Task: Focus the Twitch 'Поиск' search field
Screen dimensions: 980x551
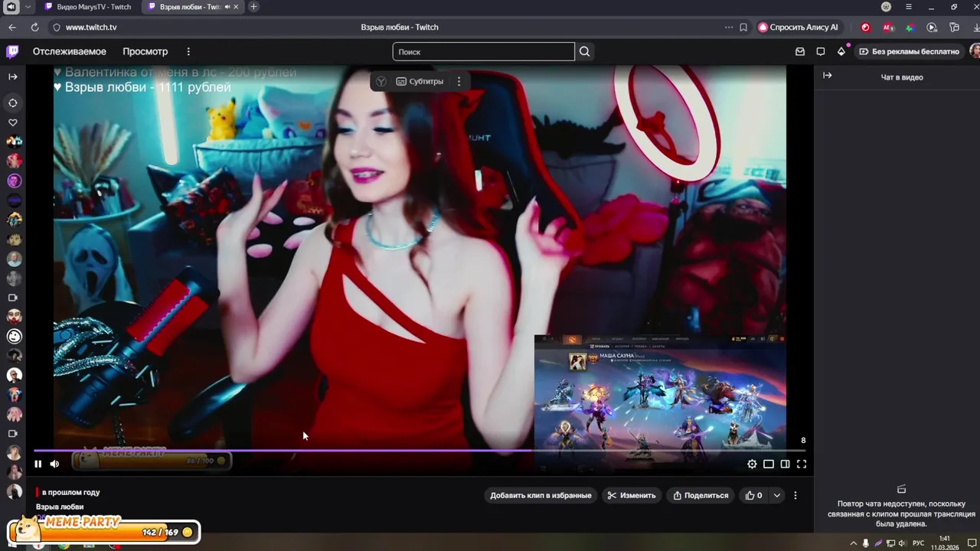Action: (483, 51)
